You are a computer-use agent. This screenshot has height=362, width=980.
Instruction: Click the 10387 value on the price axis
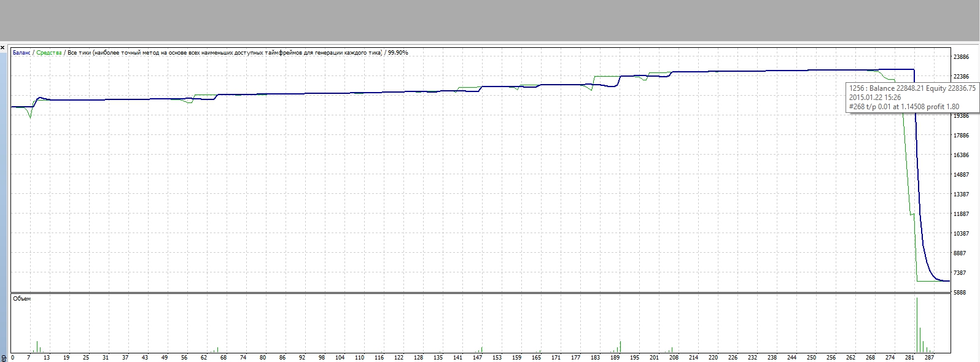[961, 234]
